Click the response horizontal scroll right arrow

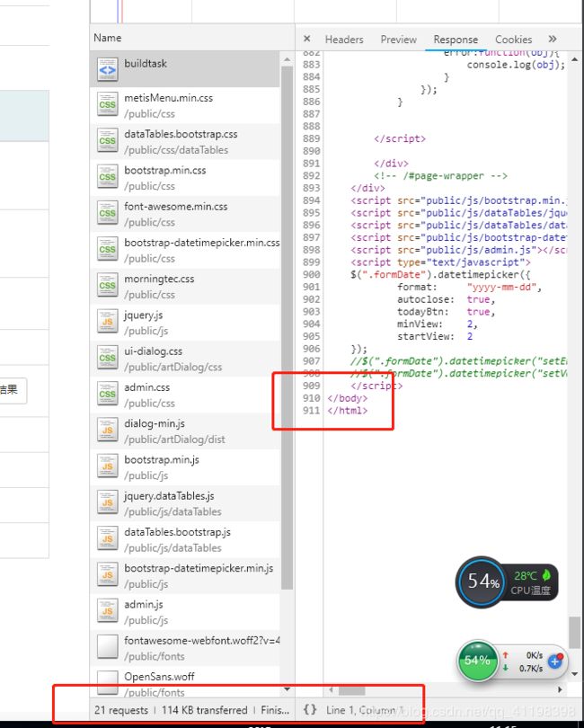point(561,690)
